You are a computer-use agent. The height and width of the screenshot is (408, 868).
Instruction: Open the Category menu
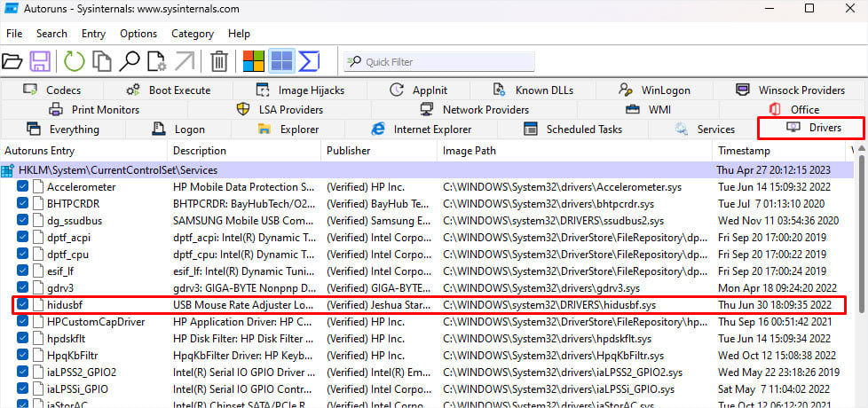coord(192,34)
